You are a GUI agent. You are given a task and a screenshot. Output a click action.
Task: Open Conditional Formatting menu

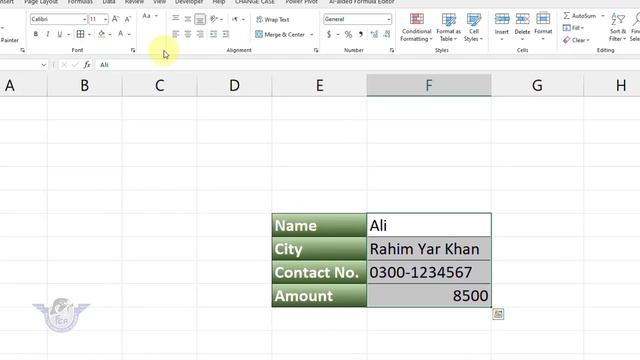(x=416, y=27)
